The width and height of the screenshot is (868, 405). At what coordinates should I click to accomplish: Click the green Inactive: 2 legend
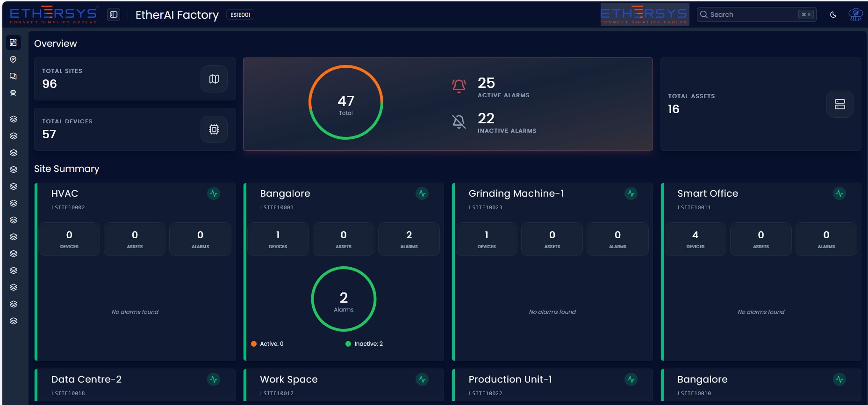pyautogui.click(x=364, y=344)
